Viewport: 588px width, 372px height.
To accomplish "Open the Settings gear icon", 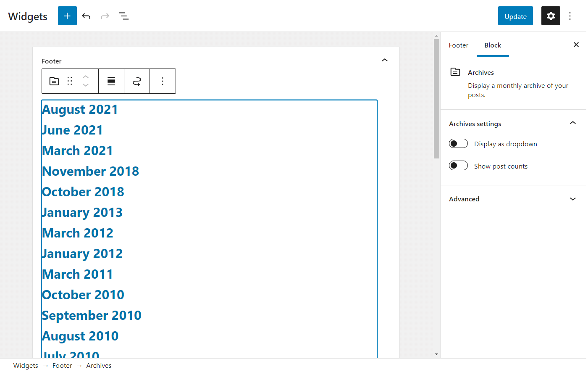I will click(551, 16).
